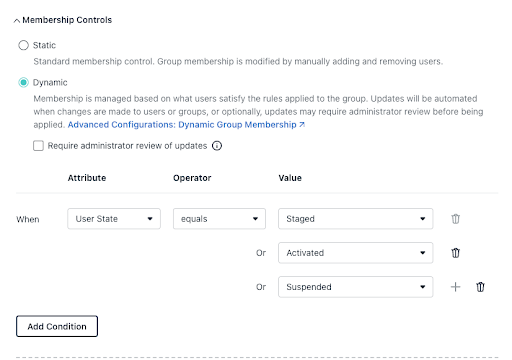Collapse the Membership Controls section
This screenshot has width=512, height=360.
[x=17, y=21]
